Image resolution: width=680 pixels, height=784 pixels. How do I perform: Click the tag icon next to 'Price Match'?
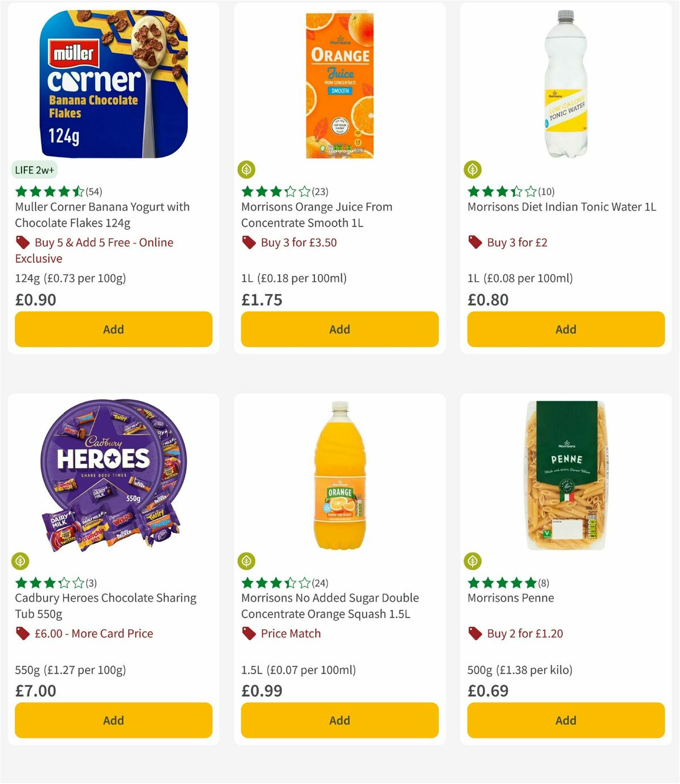(249, 633)
